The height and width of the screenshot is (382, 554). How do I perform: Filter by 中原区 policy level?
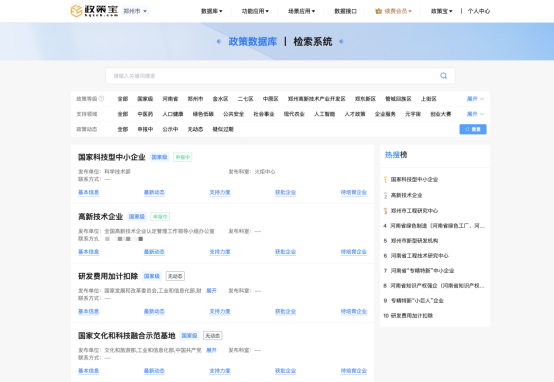[x=271, y=99]
